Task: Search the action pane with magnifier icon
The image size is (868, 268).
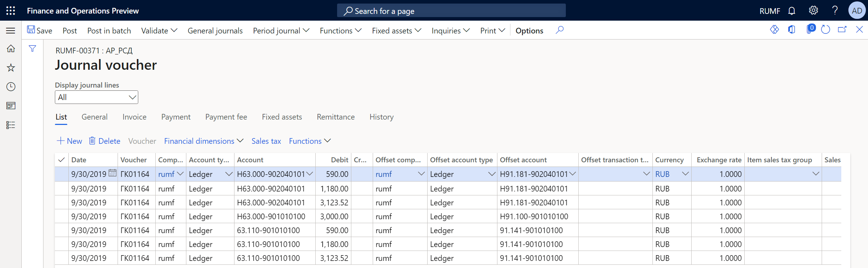Action: coord(559,30)
